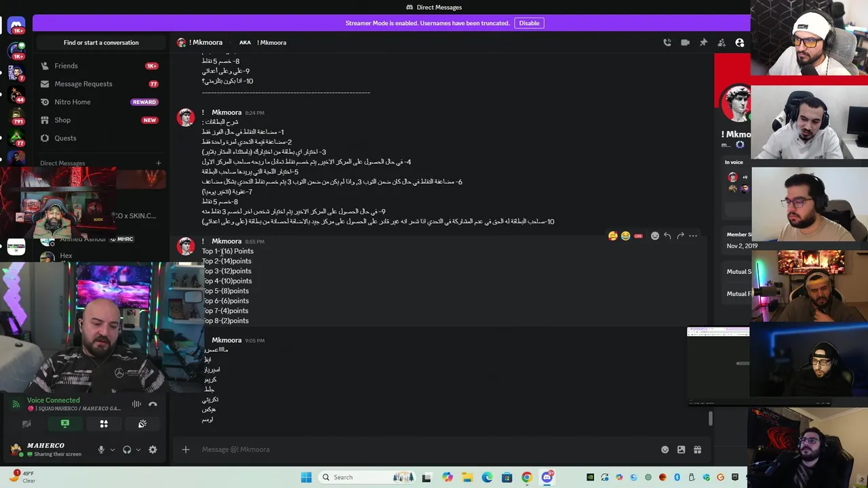
Task: Open voice connection status icon
Action: click(16, 404)
